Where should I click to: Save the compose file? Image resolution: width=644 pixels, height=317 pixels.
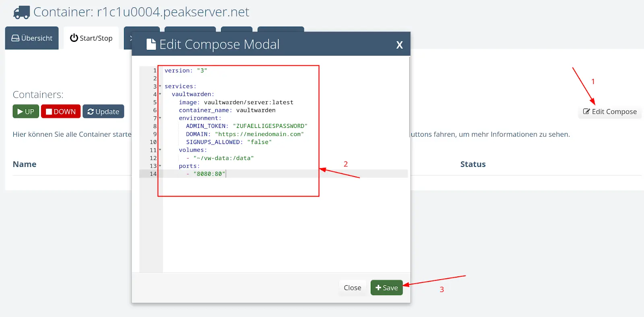(x=386, y=288)
